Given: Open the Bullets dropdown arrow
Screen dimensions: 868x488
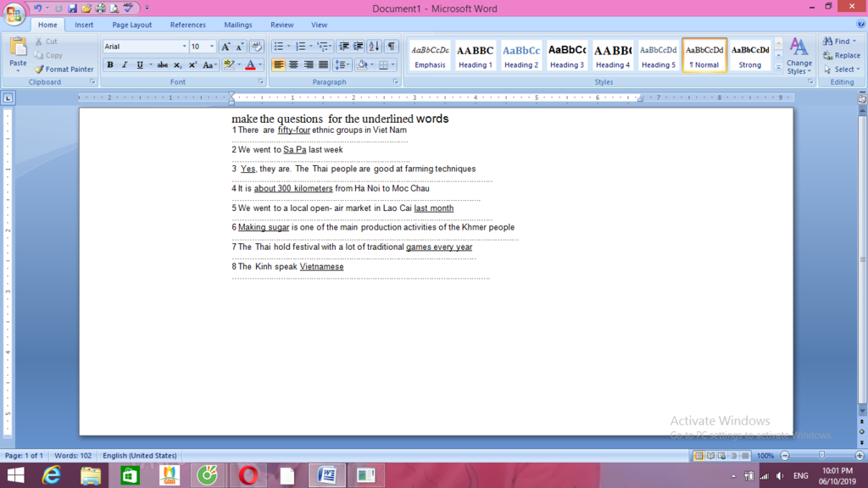Looking at the screenshot, I should (x=288, y=47).
